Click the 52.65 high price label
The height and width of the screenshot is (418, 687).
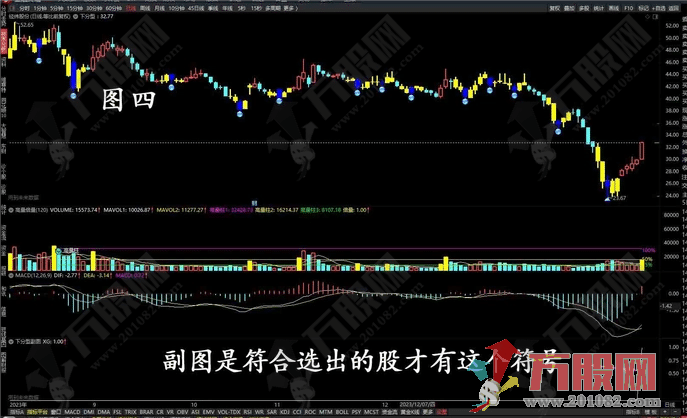click(27, 25)
